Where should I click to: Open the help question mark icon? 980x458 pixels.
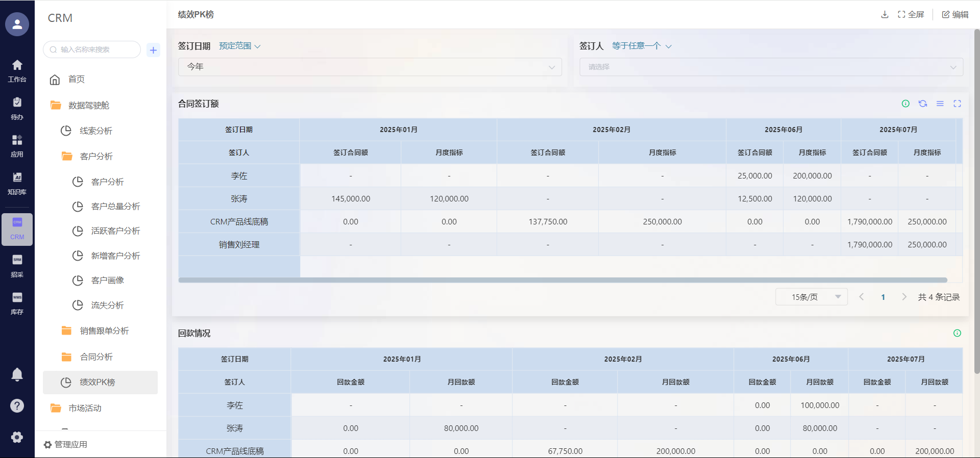pos(17,406)
